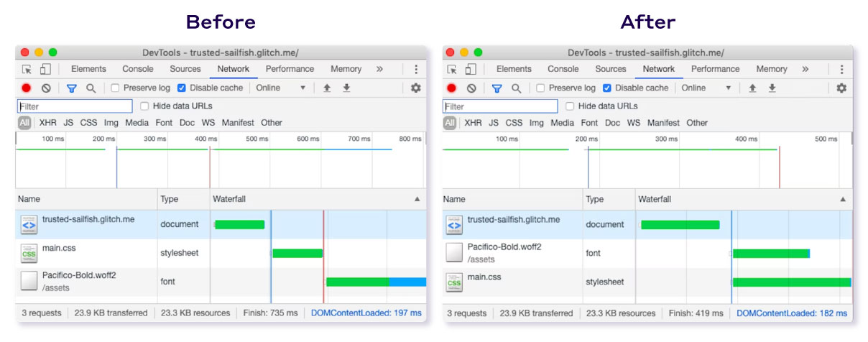The height and width of the screenshot is (342, 868).
Task: Open Online throttling dropdown in Before window
Action: pyautogui.click(x=281, y=88)
